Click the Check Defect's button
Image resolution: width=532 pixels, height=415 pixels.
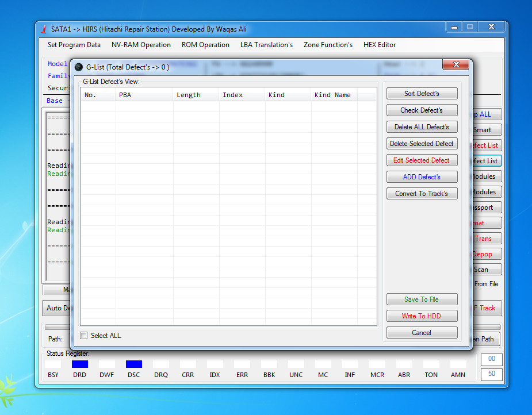pyautogui.click(x=422, y=110)
